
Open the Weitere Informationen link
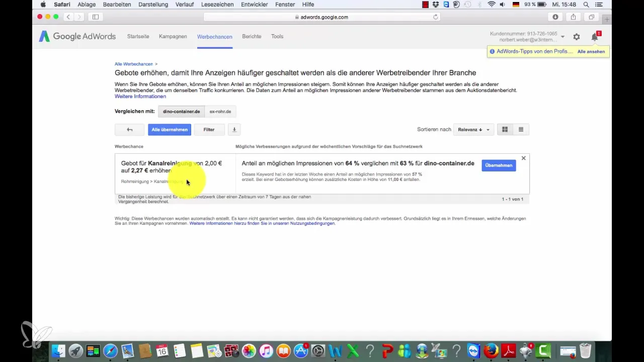click(x=140, y=97)
